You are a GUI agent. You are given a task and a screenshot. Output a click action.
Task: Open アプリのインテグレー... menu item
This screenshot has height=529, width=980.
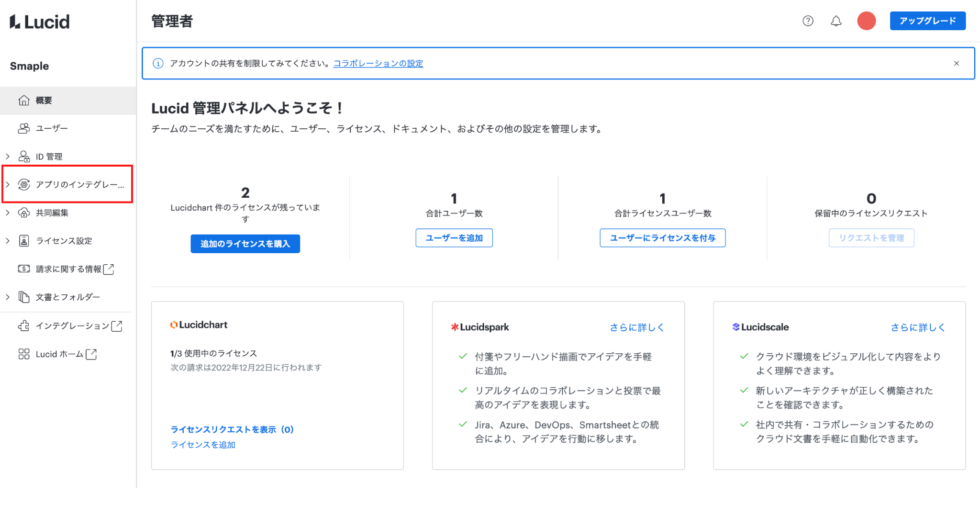click(x=80, y=184)
